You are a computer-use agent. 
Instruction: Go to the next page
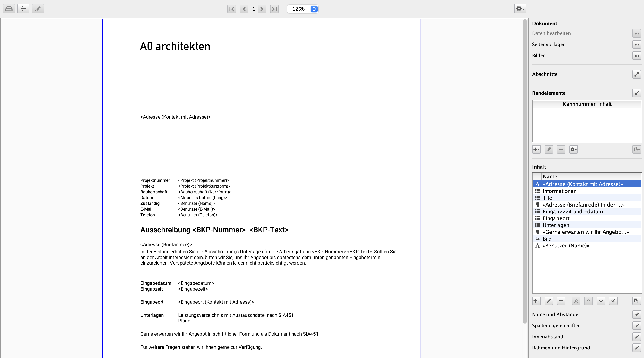click(262, 9)
